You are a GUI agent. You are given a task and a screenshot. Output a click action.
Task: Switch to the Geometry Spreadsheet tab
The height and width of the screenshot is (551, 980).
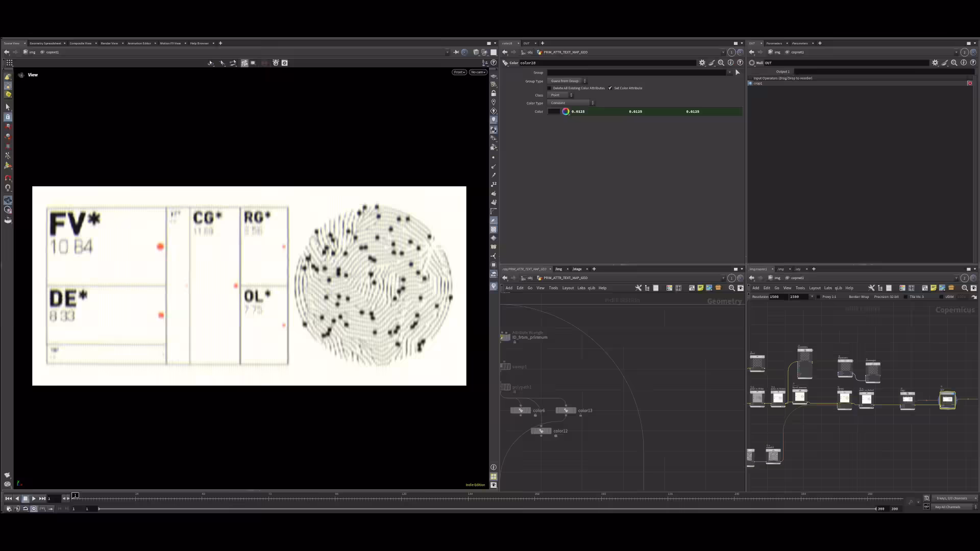click(x=45, y=43)
